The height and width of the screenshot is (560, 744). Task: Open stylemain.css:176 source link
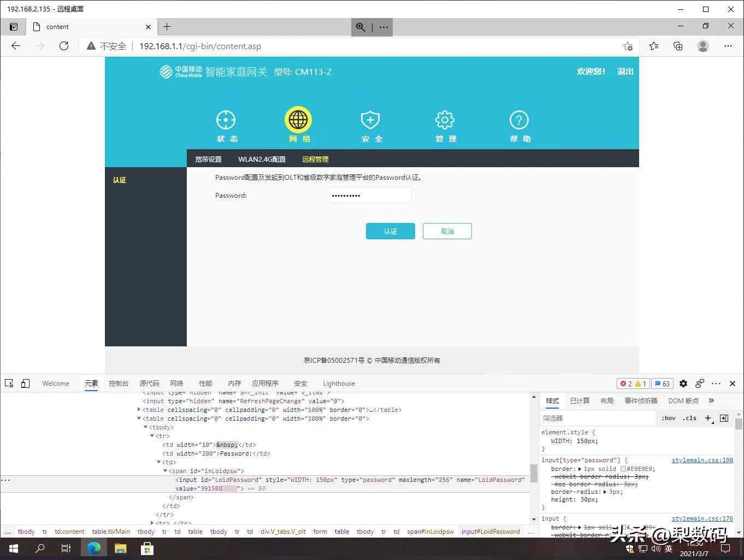point(702,518)
